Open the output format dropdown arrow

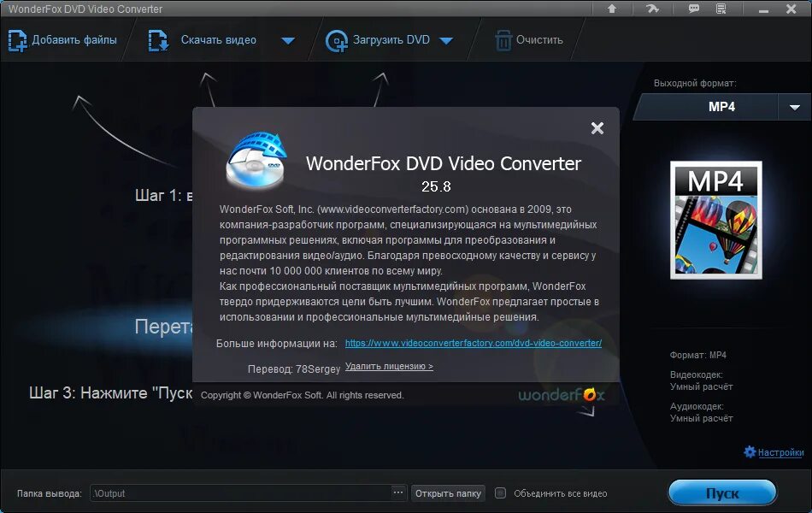(794, 107)
